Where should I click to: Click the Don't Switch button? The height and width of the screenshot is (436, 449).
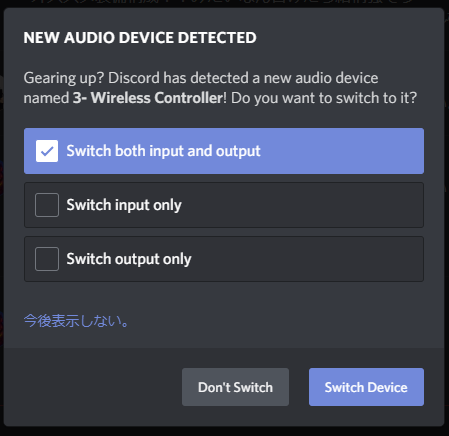(x=235, y=387)
